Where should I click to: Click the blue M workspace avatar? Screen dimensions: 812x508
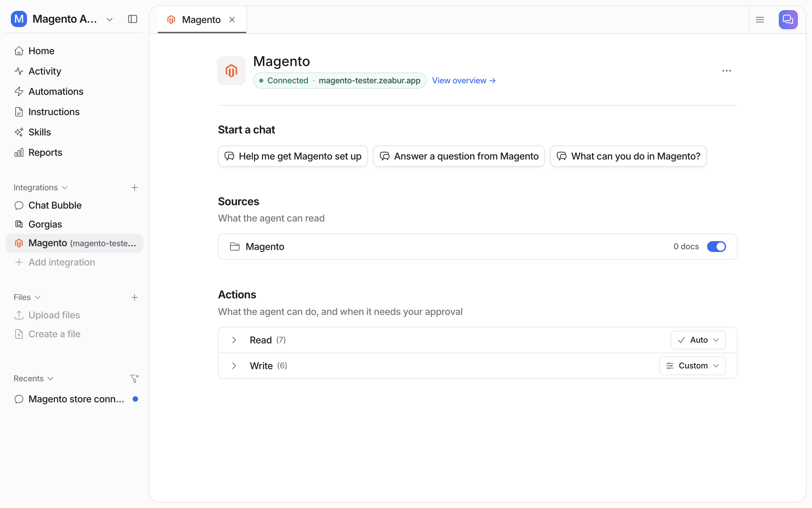pyautogui.click(x=19, y=19)
